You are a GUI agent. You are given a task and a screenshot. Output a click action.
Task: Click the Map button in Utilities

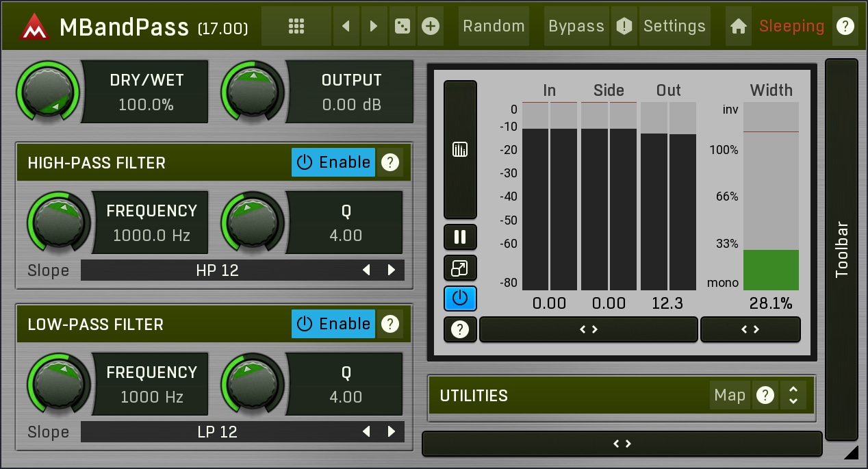point(730,395)
